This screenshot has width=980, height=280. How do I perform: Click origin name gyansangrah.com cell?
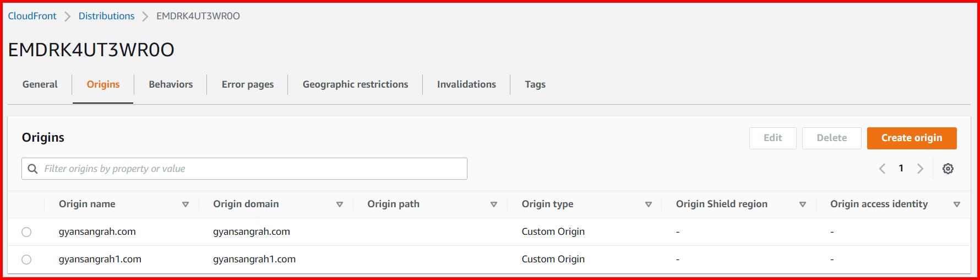tap(97, 231)
